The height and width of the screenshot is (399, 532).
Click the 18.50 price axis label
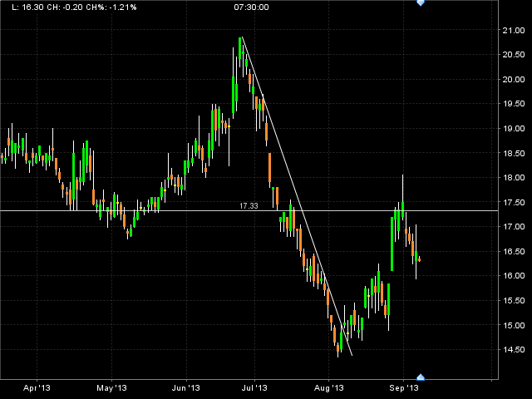coord(514,153)
